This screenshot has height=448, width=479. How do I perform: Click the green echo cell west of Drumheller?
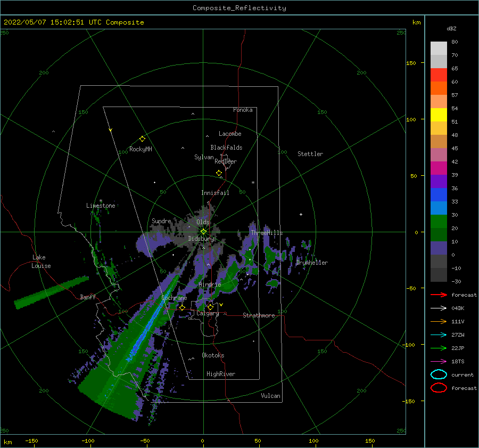tap(271, 255)
